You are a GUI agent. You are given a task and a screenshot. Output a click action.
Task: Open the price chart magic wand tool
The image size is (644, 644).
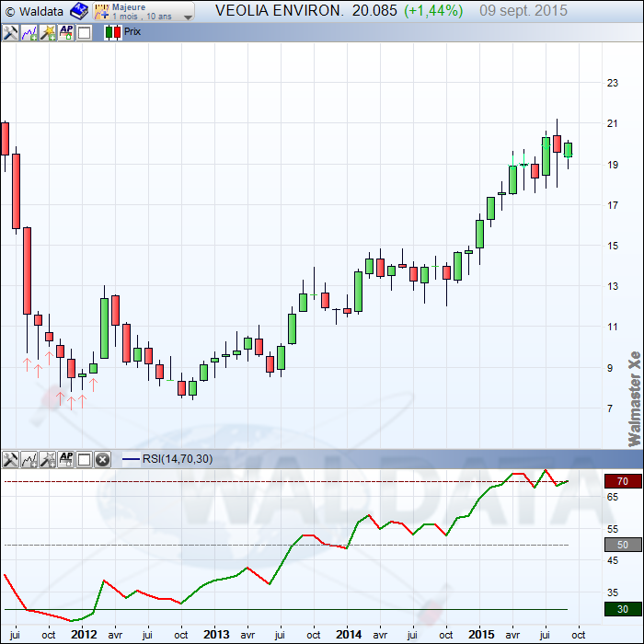pyautogui.click(x=48, y=32)
